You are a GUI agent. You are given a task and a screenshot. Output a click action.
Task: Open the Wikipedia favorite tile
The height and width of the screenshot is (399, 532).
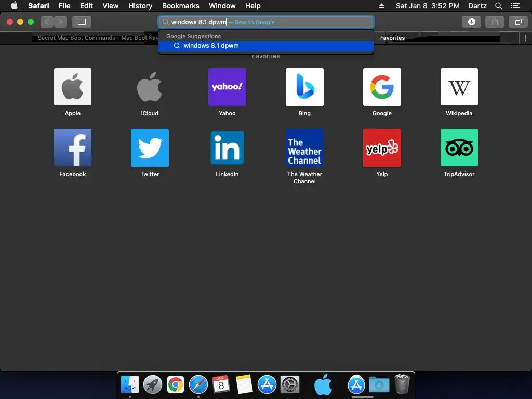[x=459, y=87]
